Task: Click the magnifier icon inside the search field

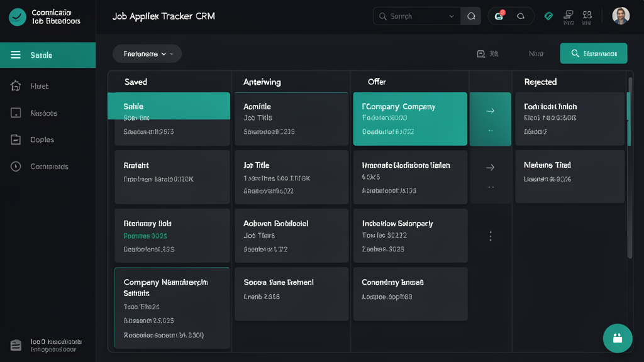Action: tap(383, 16)
